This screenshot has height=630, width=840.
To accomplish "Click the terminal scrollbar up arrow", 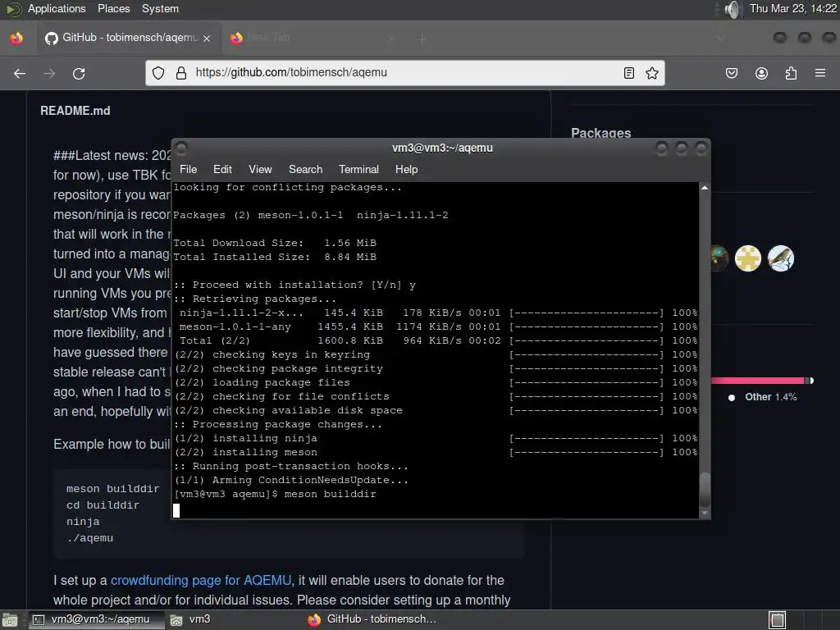I will 705,188.
